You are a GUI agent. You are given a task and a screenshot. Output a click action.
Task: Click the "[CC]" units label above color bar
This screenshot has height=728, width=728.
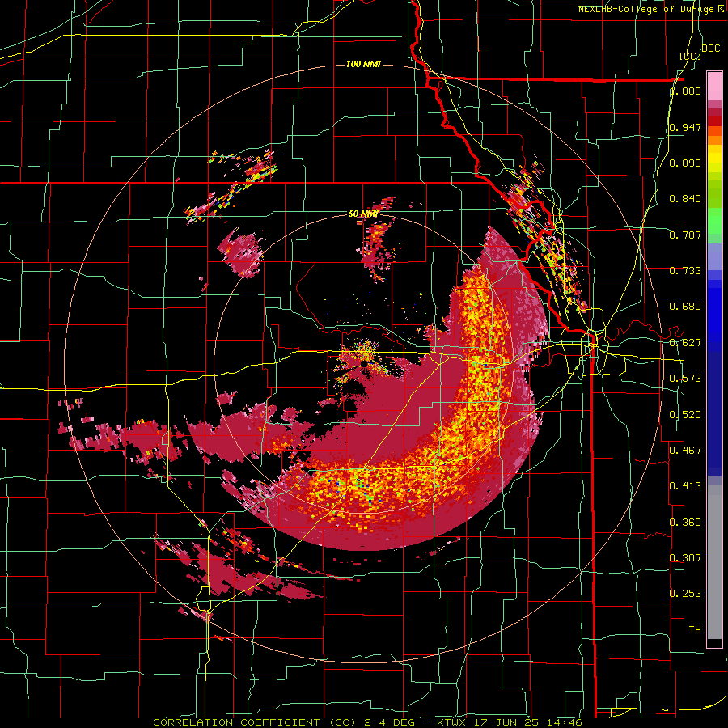click(x=691, y=56)
